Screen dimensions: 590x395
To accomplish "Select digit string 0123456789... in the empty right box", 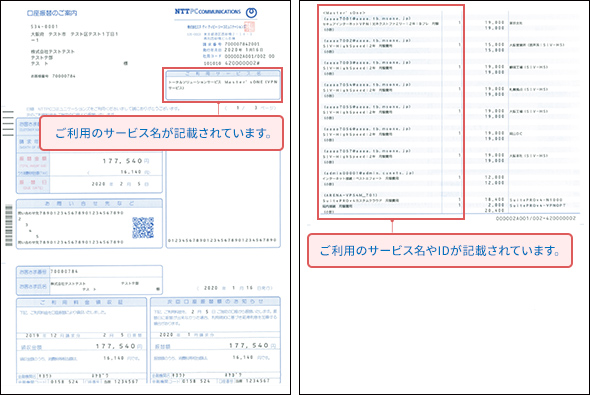I will 222,240.
